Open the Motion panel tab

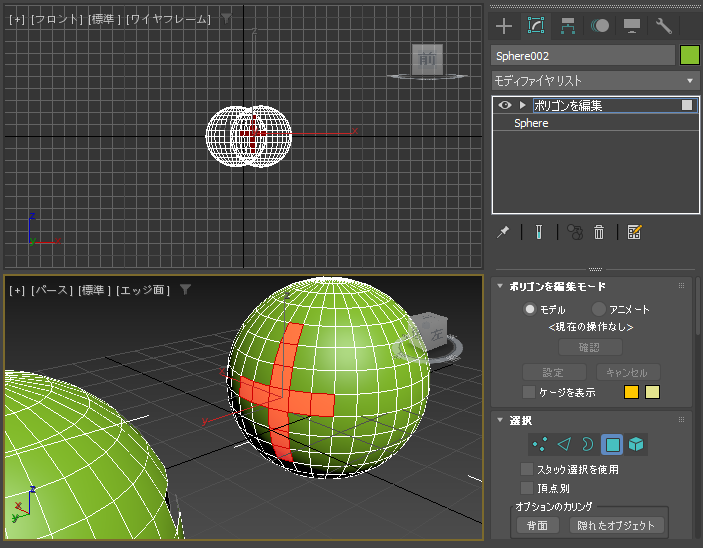coord(600,26)
